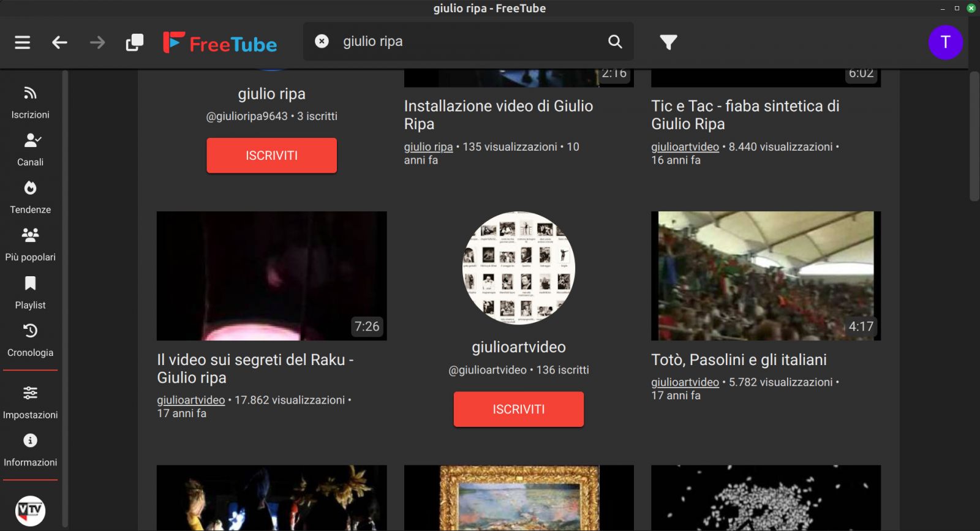The image size is (980, 531).
Task: Subscribe to the giulio ripa channel
Action: pyautogui.click(x=271, y=156)
